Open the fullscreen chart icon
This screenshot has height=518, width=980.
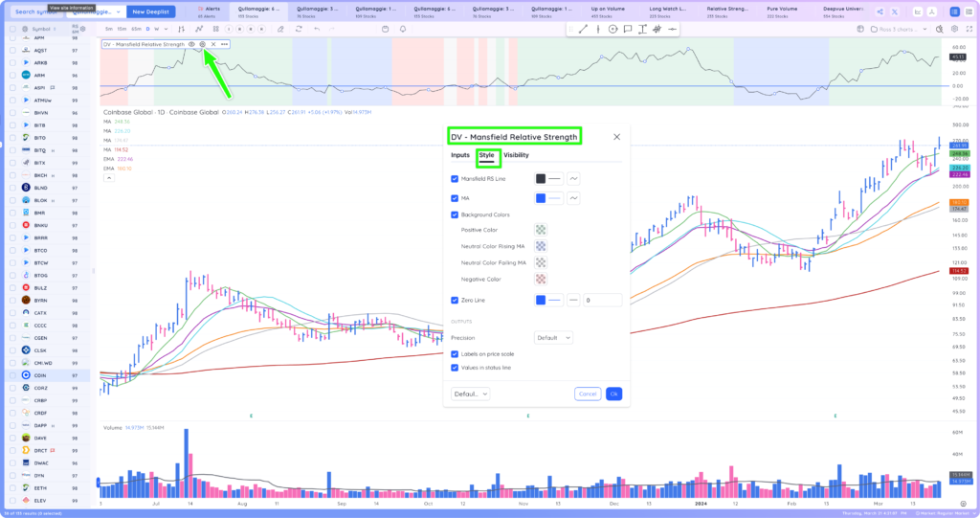[969, 29]
